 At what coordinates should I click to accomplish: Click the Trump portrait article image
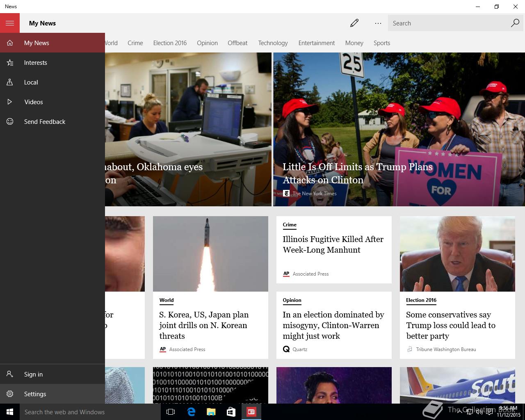pyautogui.click(x=457, y=254)
